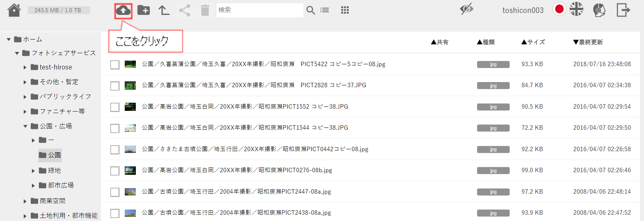Select the パブリックライフ folder
The width and height of the screenshot is (644, 221).
(61, 97)
